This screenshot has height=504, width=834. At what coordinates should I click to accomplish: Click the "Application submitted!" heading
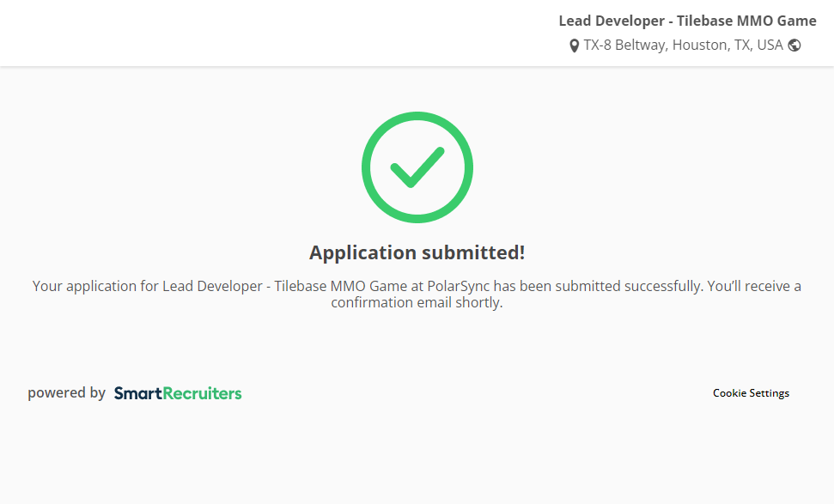point(417,252)
